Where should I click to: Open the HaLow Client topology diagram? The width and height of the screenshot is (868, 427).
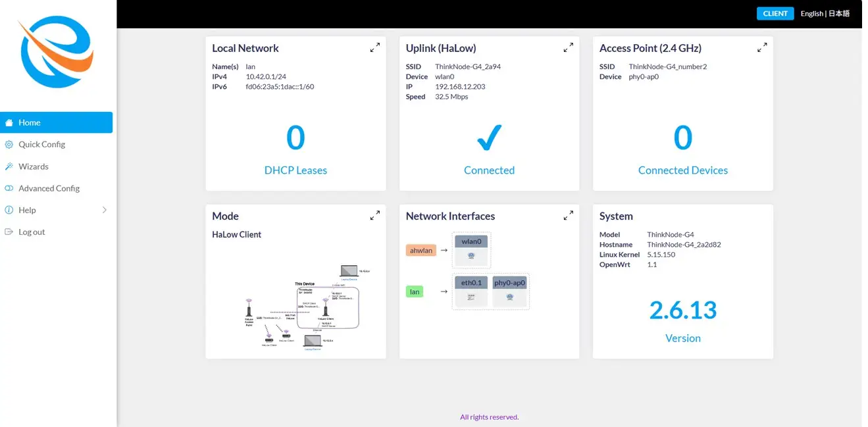[295, 305]
